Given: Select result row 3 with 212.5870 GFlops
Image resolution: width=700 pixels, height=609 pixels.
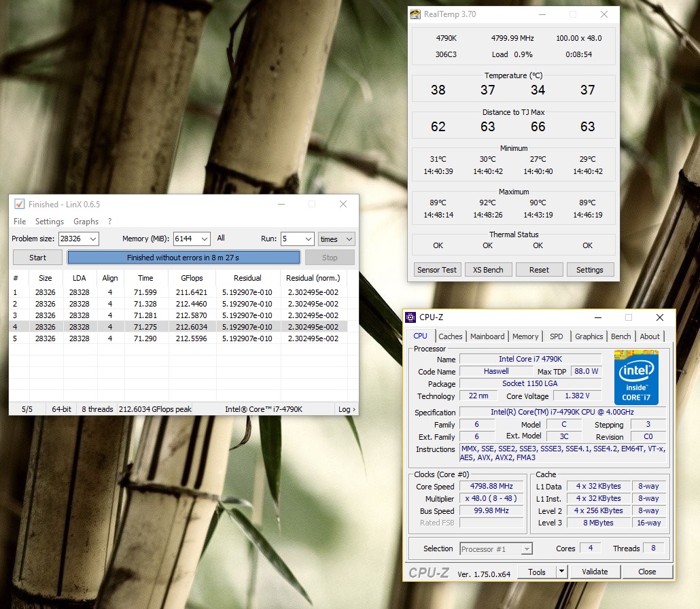Looking at the screenshot, I should tap(178, 315).
